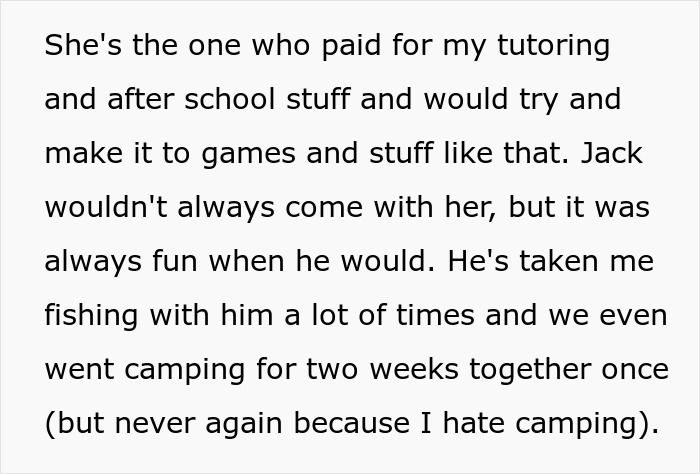700x474 pixels.
Task: Click the word "games" in third line
Action: coord(248,154)
